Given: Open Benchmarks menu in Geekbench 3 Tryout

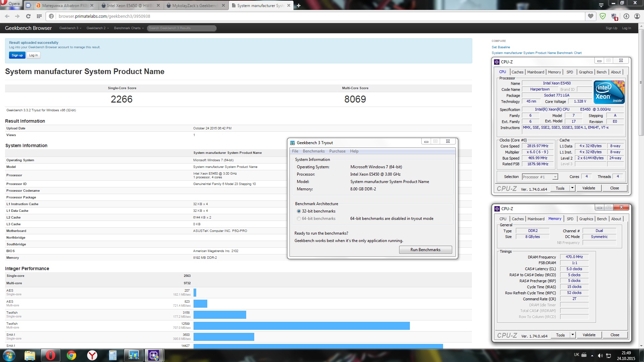Looking at the screenshot, I should (x=314, y=151).
